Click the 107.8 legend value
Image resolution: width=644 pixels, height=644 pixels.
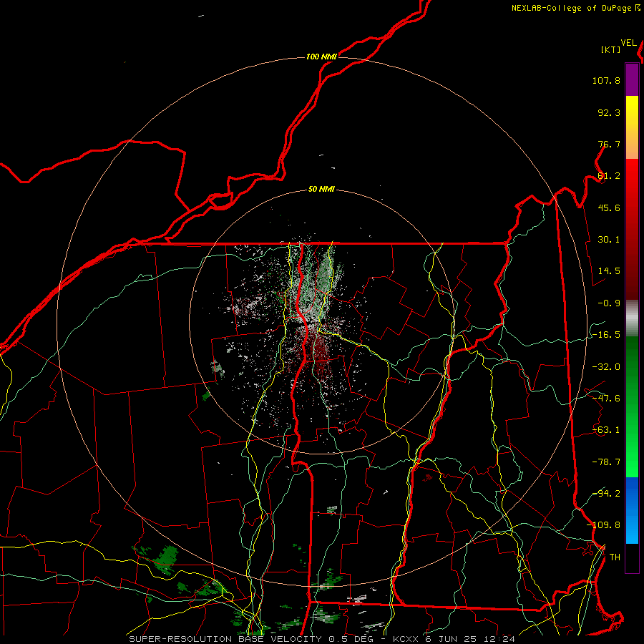point(606,80)
